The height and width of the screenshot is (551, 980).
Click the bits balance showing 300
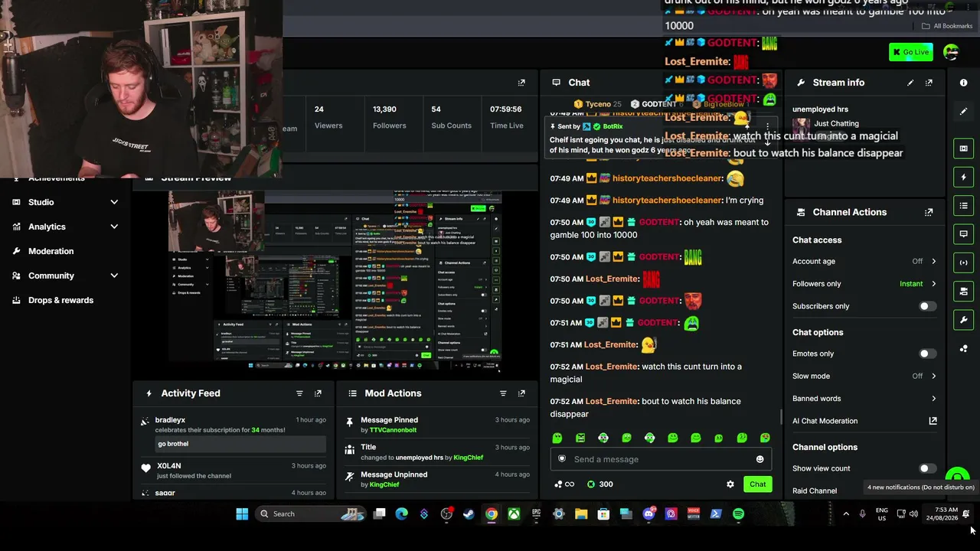[x=599, y=484]
